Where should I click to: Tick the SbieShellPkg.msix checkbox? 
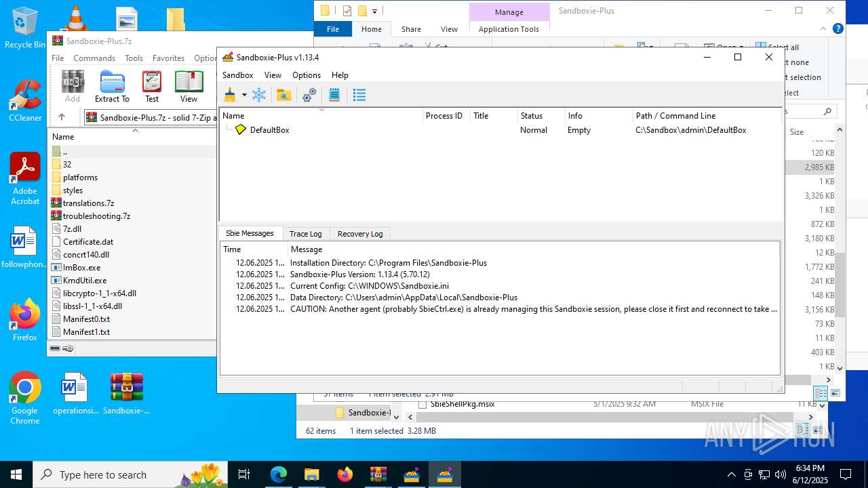[x=422, y=405]
